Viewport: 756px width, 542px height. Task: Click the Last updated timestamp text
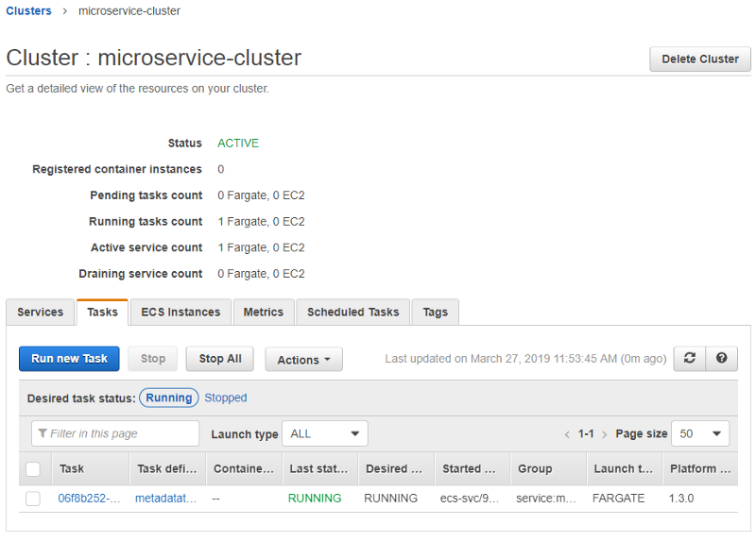tap(525, 359)
